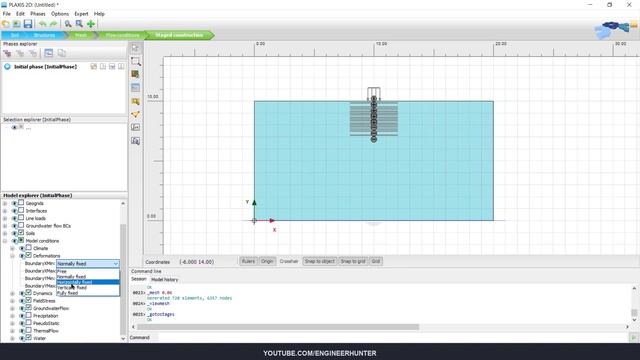Open the Edit menu

pos(20,14)
